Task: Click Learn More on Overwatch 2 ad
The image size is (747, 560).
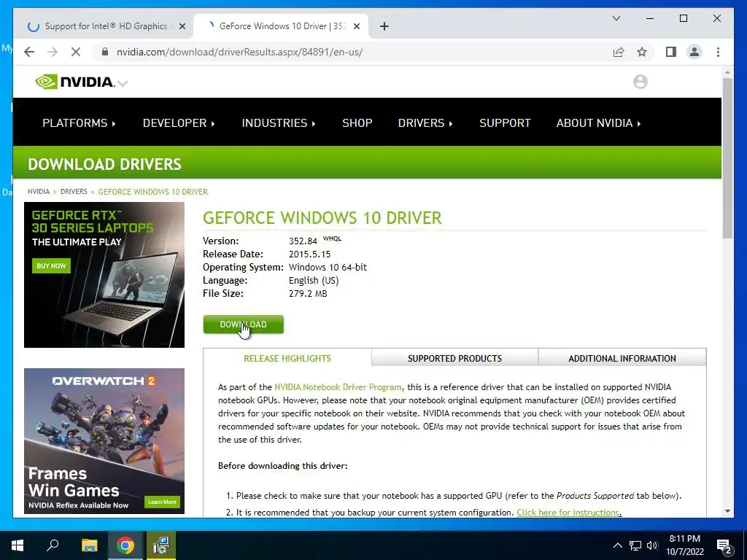Action: [x=162, y=502]
